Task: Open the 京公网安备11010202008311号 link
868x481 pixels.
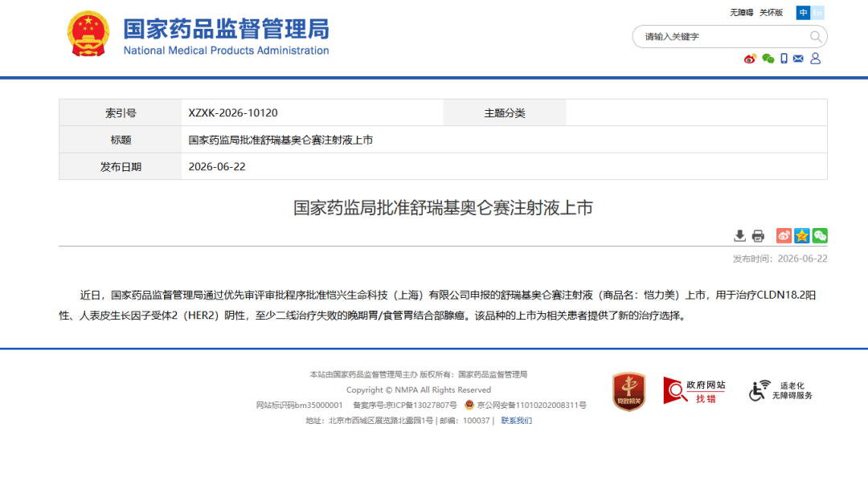Action: tap(531, 406)
